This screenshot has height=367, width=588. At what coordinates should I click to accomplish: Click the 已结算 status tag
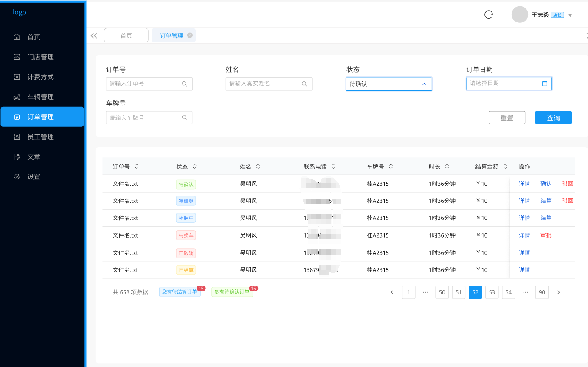pos(186,270)
